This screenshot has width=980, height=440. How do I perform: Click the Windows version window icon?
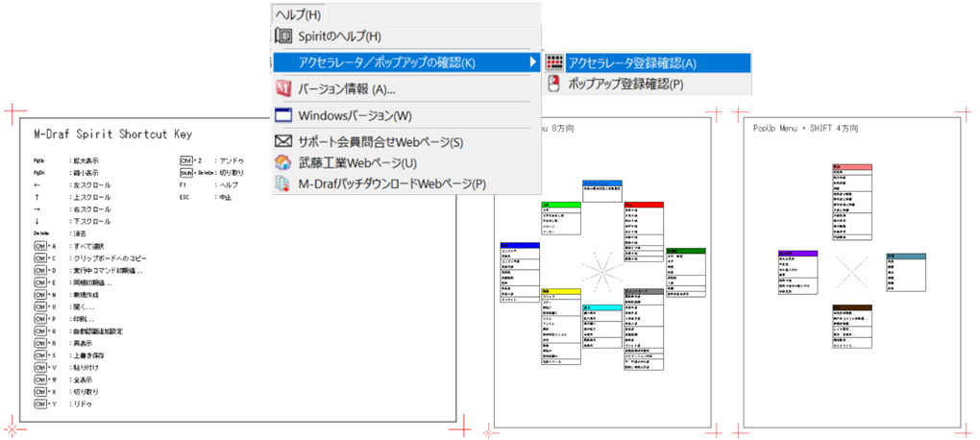tap(283, 115)
